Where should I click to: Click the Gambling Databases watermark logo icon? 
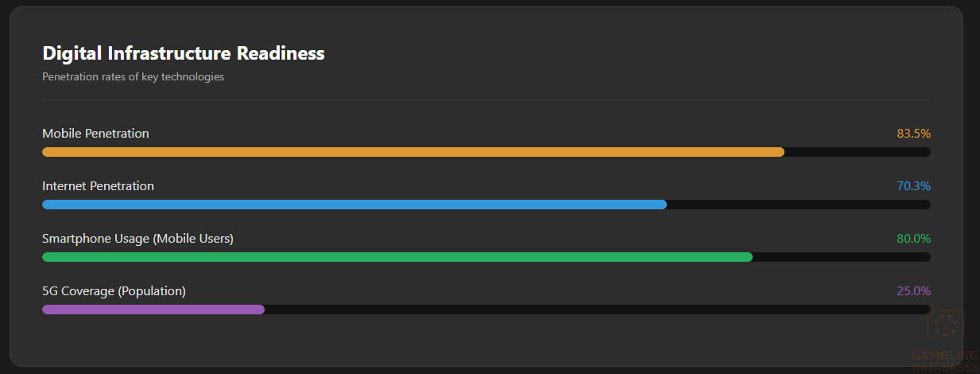pos(946,326)
